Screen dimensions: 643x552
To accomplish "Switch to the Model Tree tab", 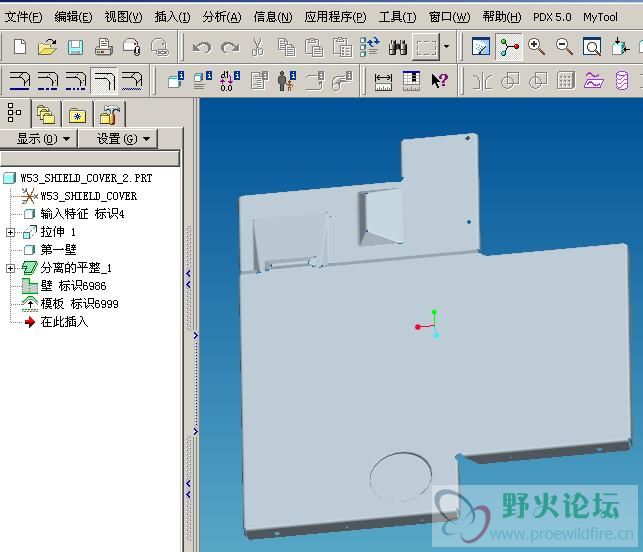I will 14,112.
